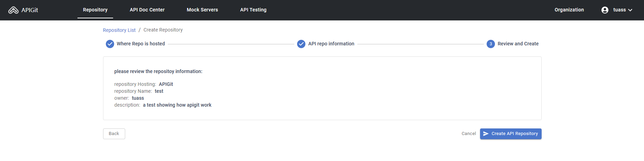Click the please review the repositoy information heading
Screen dimensions: 644x161
tap(158, 71)
